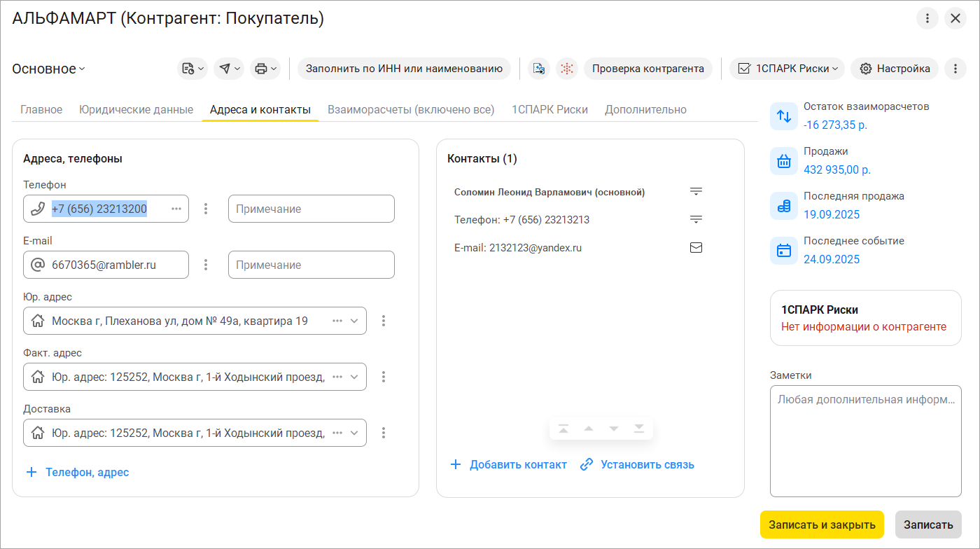Screen dimensions: 980x549
Task: Click Настройка gear button
Action: point(895,69)
